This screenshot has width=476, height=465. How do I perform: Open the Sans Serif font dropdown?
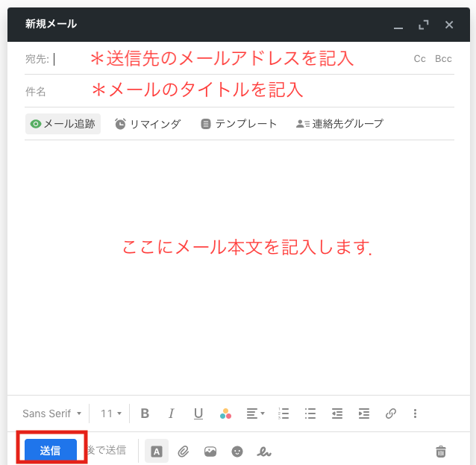click(51, 413)
